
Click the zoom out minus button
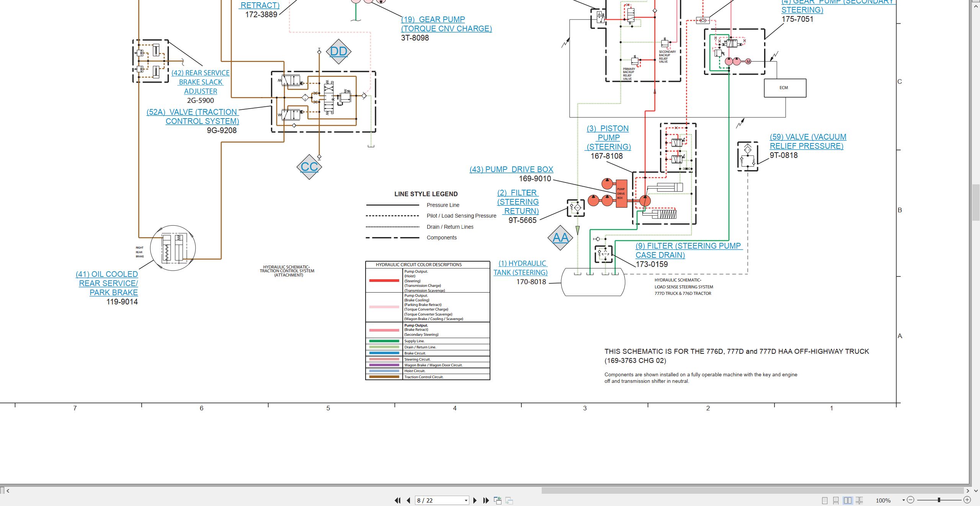coord(911,500)
